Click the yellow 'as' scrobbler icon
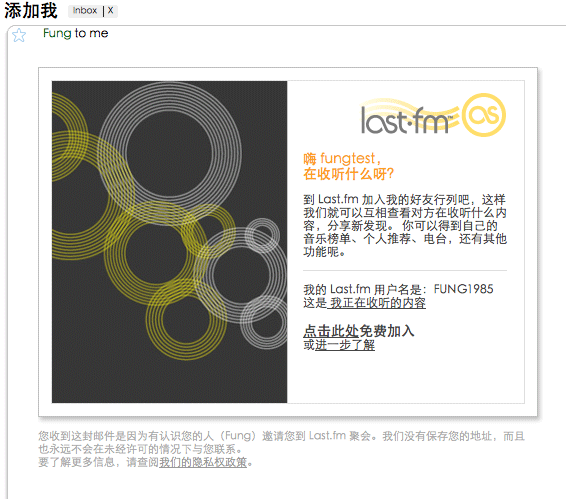566x499 pixels. tap(484, 115)
